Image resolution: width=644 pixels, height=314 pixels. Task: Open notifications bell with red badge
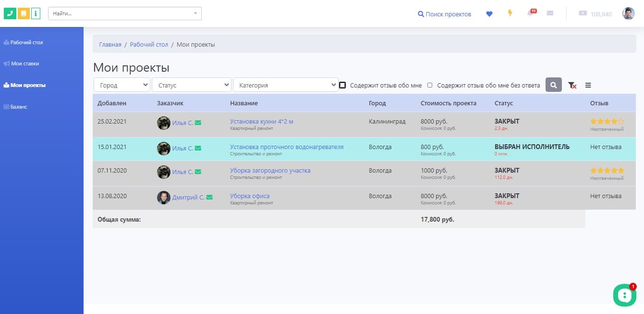[x=530, y=13]
